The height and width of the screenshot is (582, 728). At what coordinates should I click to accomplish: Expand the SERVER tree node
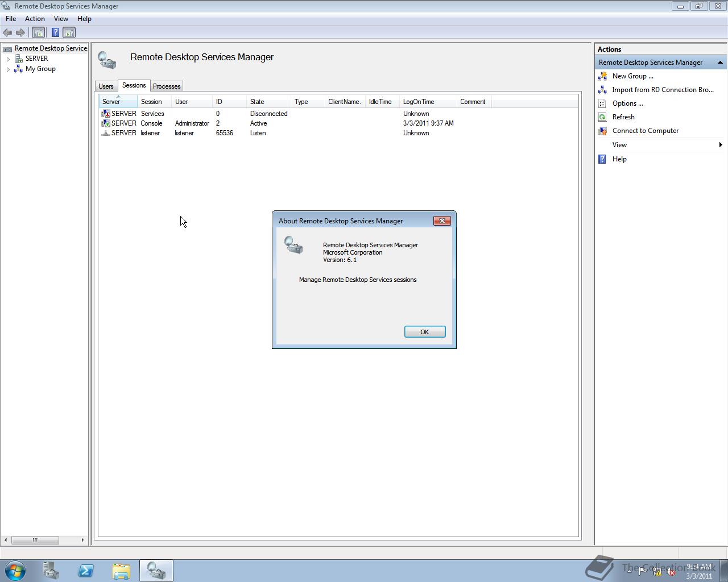8,59
